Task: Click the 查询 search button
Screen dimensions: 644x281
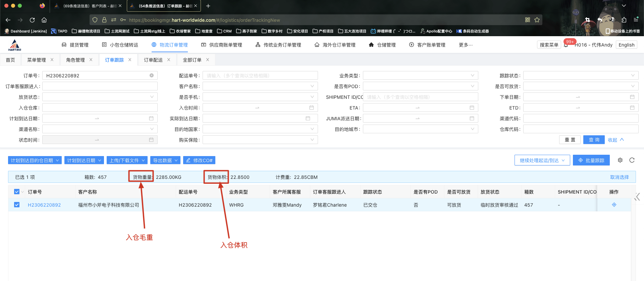Action: coord(594,140)
